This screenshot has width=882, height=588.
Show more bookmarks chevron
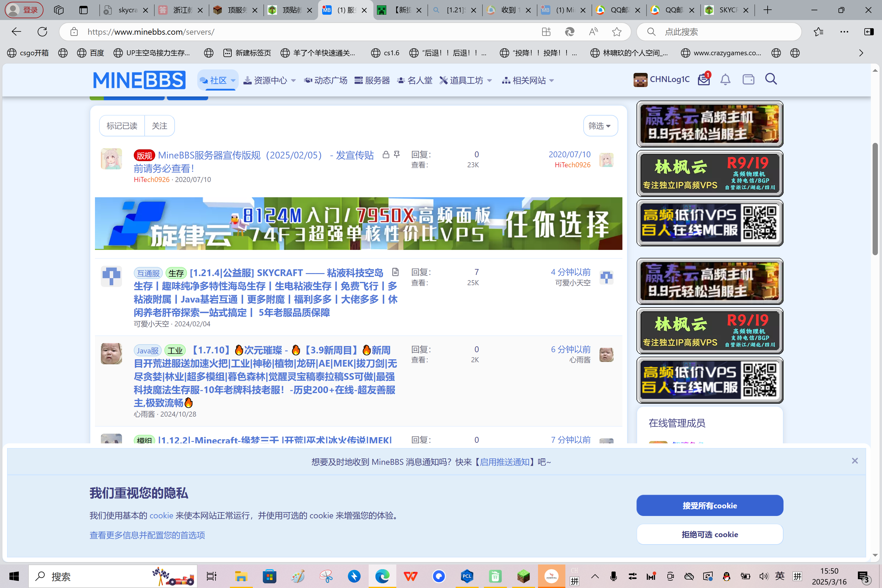click(861, 53)
